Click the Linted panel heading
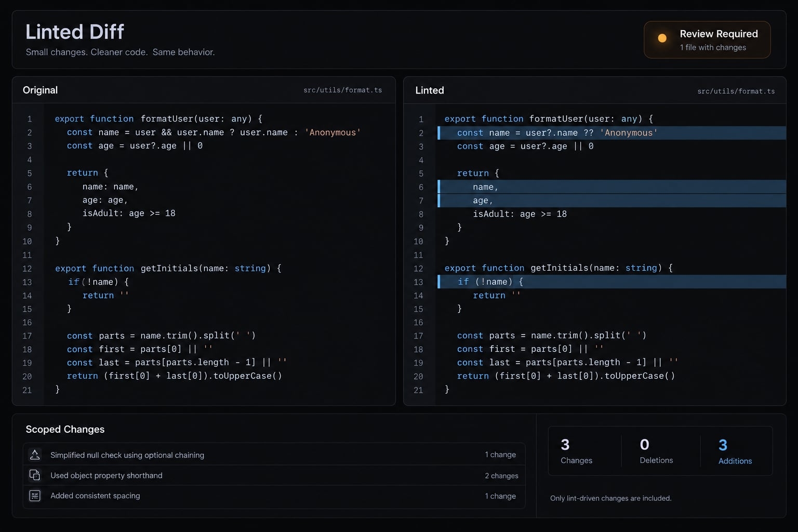This screenshot has width=798, height=532. click(x=430, y=90)
